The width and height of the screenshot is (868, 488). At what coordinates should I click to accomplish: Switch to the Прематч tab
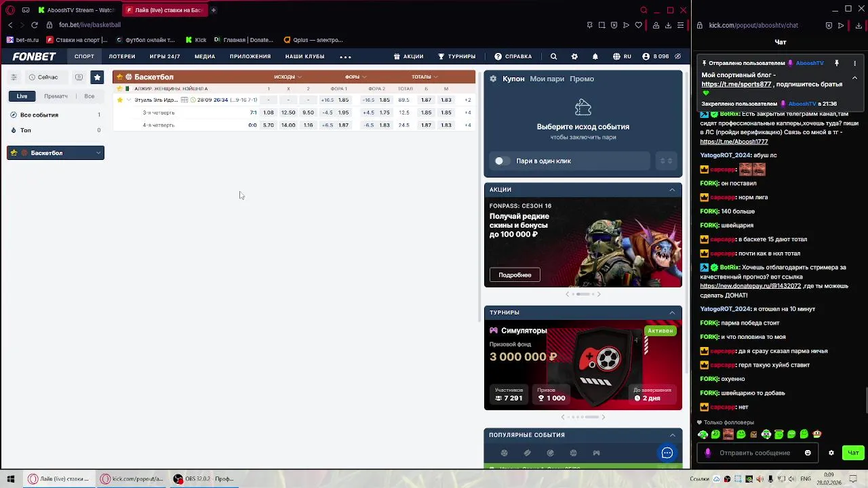[56, 96]
